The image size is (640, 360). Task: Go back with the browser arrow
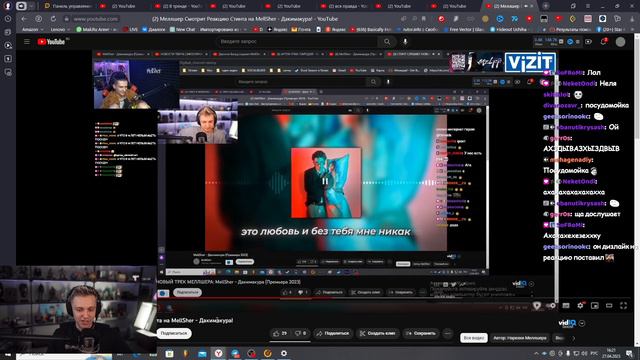click(x=24, y=19)
